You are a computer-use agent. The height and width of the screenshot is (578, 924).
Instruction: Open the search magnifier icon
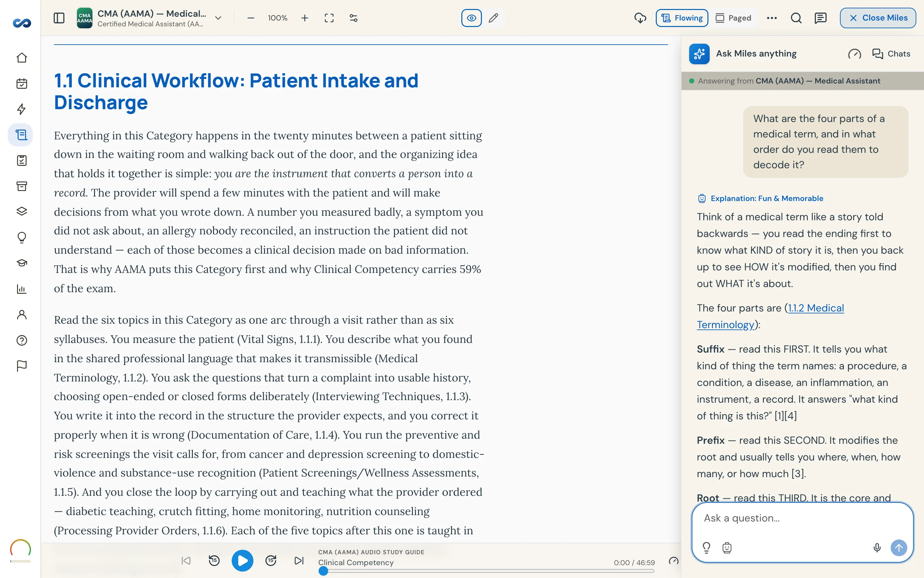[796, 18]
